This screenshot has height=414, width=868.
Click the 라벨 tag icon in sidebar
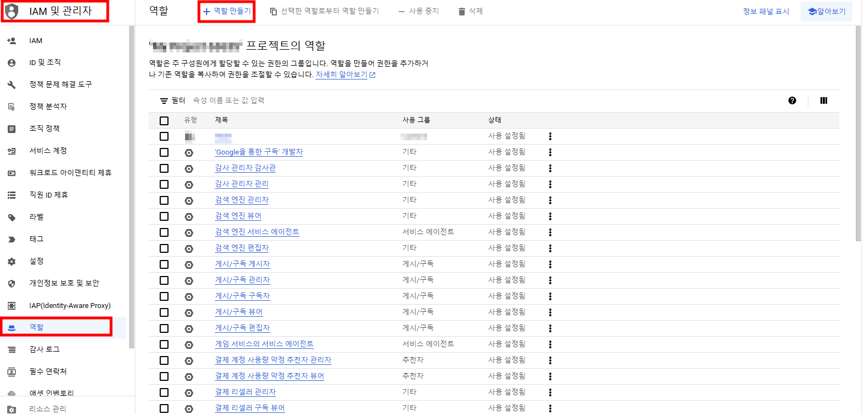12,217
